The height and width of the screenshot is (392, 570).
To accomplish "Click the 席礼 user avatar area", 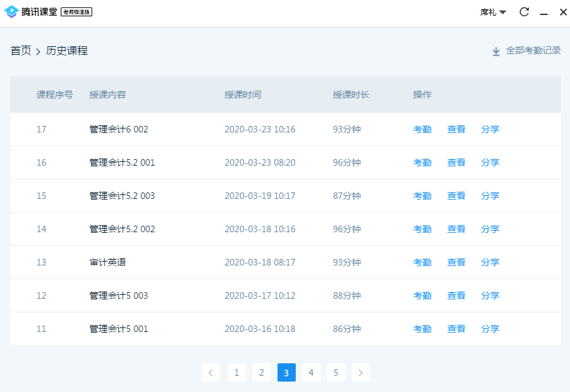I will (487, 12).
